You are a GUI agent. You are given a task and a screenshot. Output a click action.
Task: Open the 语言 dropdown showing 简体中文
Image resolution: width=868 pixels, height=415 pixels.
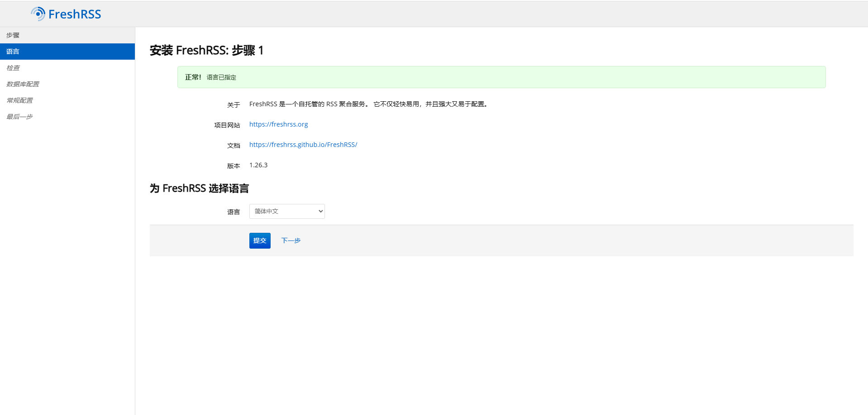[x=287, y=211]
